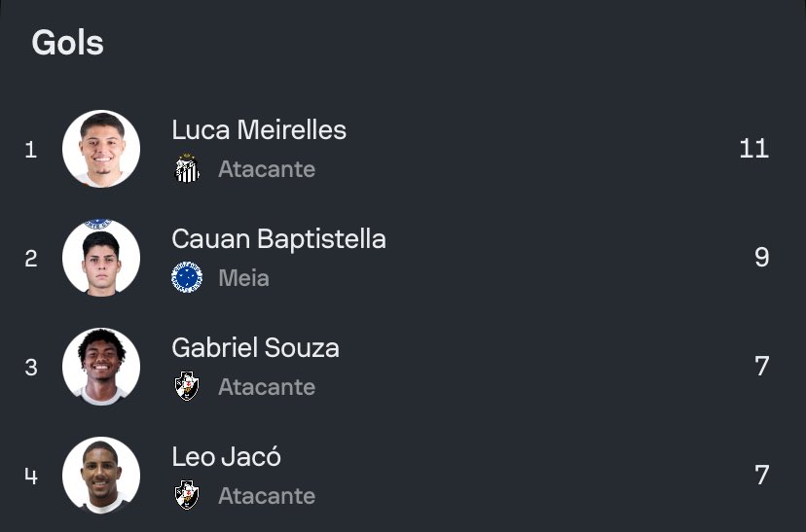Click the Atacante label under Luca Meirelles
The width and height of the screenshot is (806, 532).
[x=267, y=169]
